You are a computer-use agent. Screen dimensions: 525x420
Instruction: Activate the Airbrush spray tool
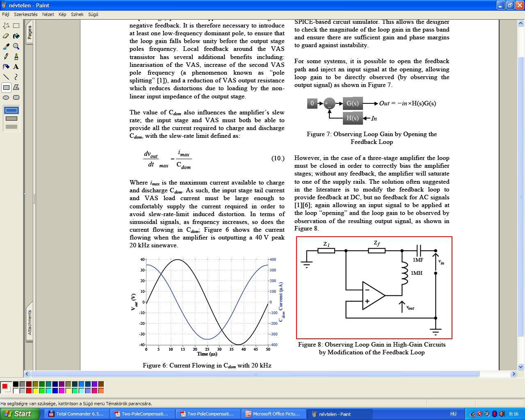coord(6,67)
